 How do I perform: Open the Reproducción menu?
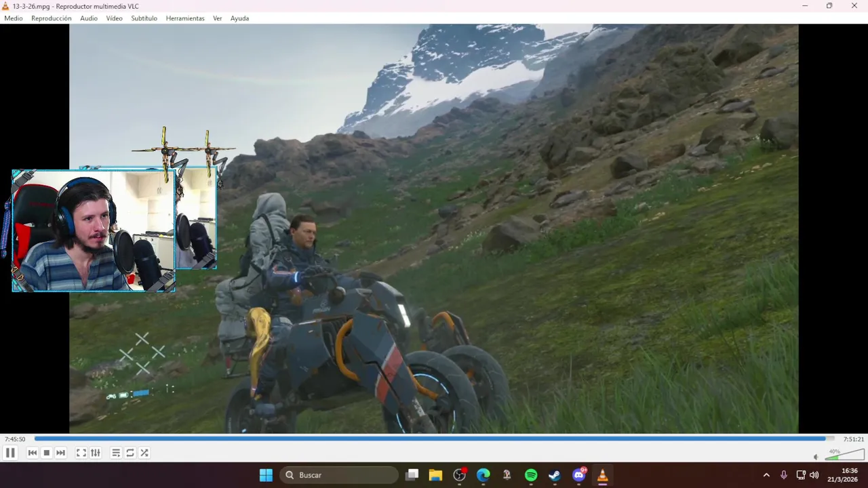[x=52, y=18]
